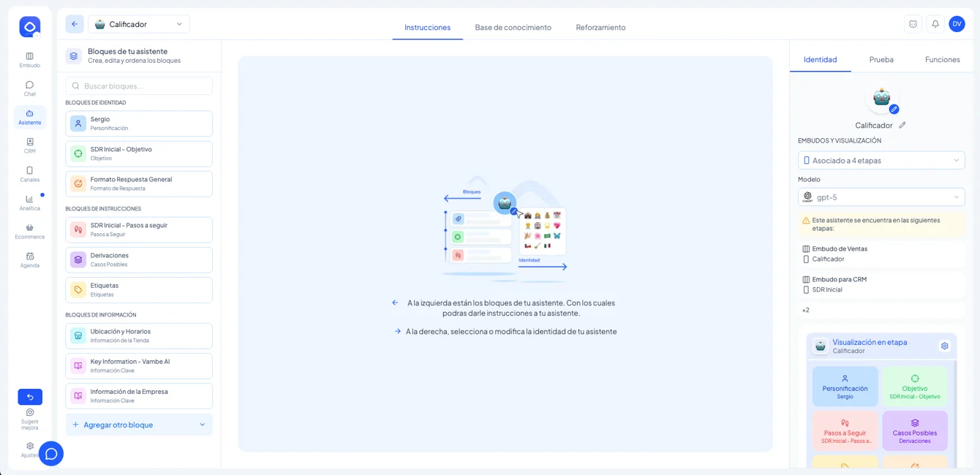
Task: Open Analítica from the sidebar
Action: (29, 202)
